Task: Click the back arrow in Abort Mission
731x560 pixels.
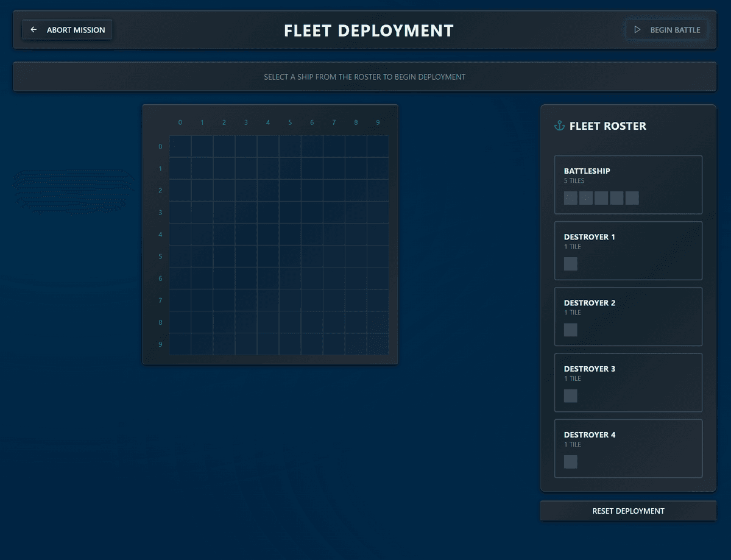Action: point(34,29)
